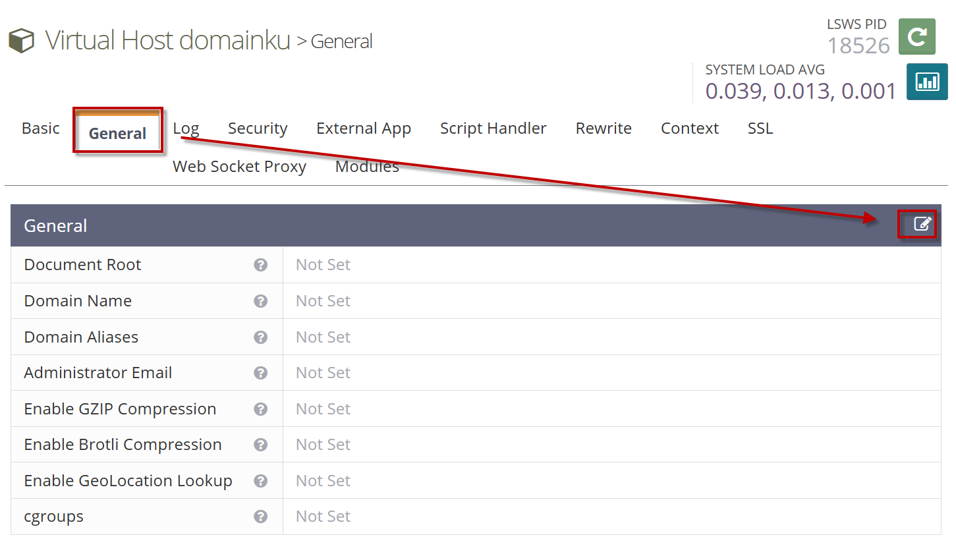
Task: Click the green graceful restart icon
Action: (916, 36)
